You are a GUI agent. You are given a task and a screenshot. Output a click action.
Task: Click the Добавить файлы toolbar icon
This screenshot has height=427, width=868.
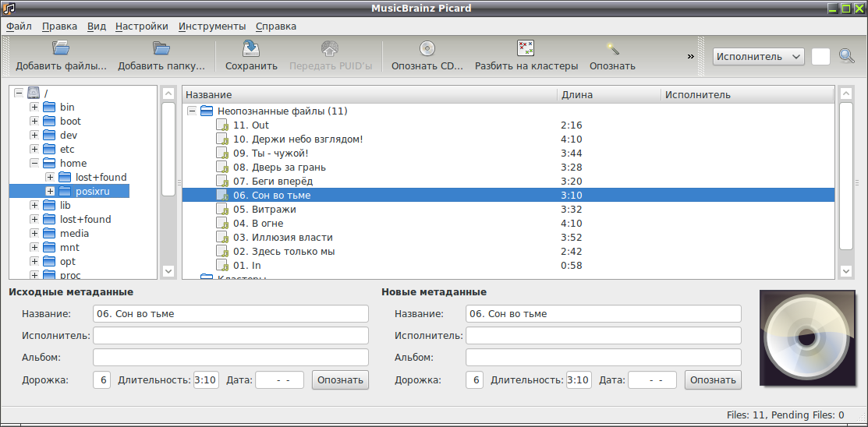[61, 48]
